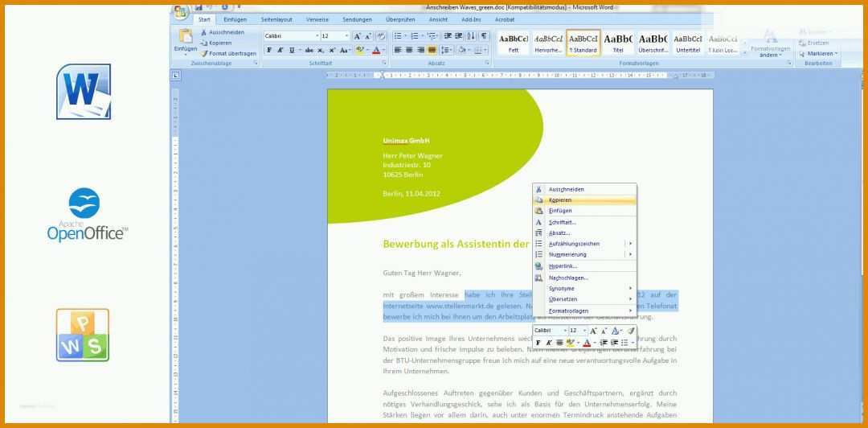
Task: Open the line spacing dropdown in ribbon
Action: (x=446, y=50)
